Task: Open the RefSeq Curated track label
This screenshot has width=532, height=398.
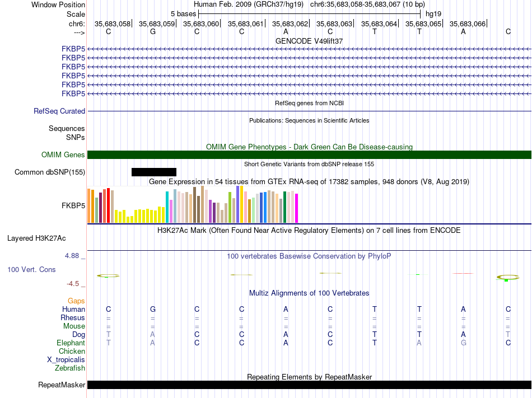Action: tap(59, 111)
